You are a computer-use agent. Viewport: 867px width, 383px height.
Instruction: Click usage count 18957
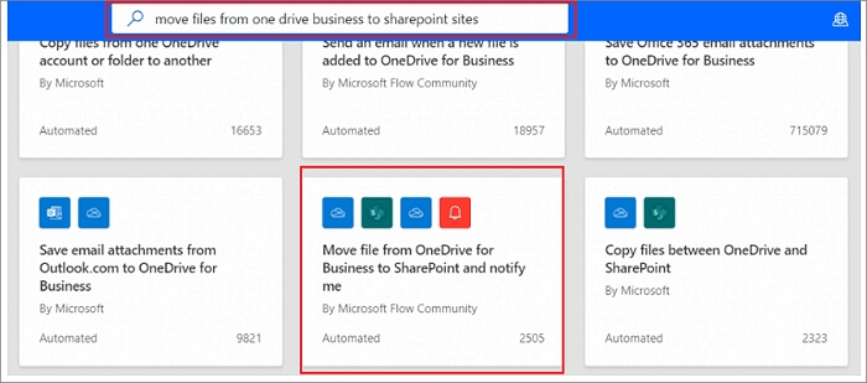point(529,131)
